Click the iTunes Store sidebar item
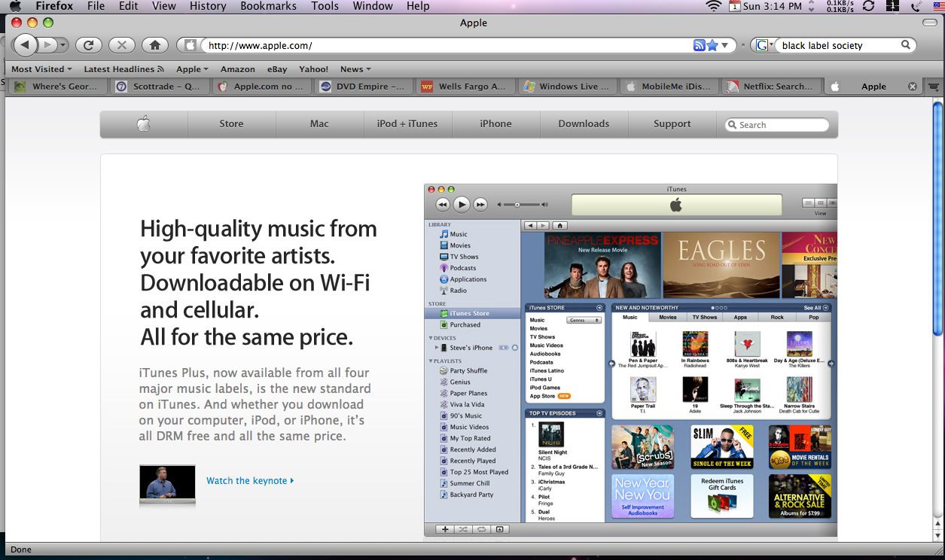 (x=473, y=313)
